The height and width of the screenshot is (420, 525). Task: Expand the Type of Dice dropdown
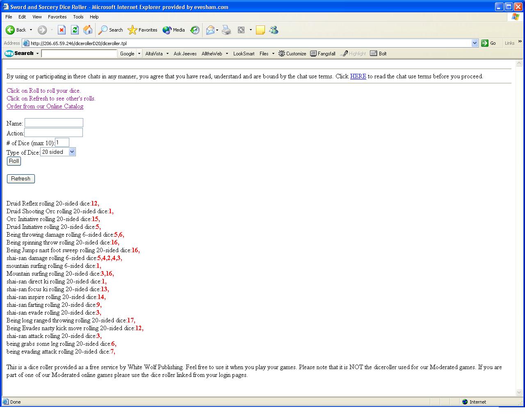tap(72, 152)
